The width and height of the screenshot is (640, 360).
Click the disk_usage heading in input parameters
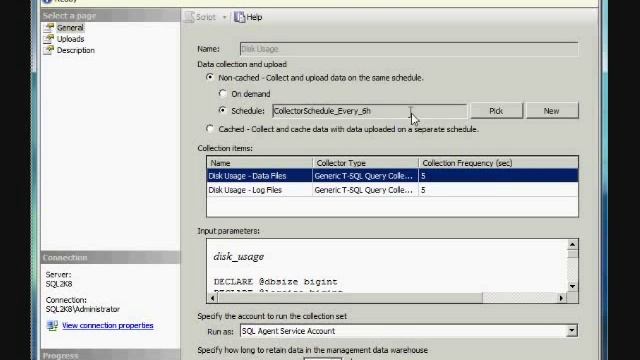(x=239, y=257)
